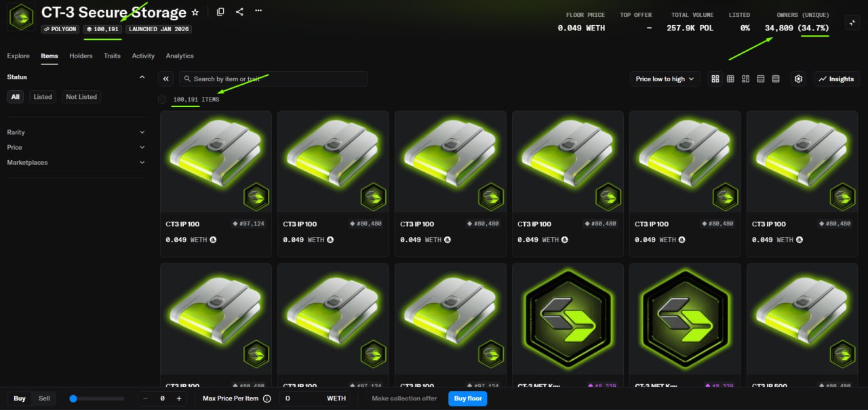The width and height of the screenshot is (868, 410).
Task: Switch to large grid view
Action: pyautogui.click(x=715, y=79)
